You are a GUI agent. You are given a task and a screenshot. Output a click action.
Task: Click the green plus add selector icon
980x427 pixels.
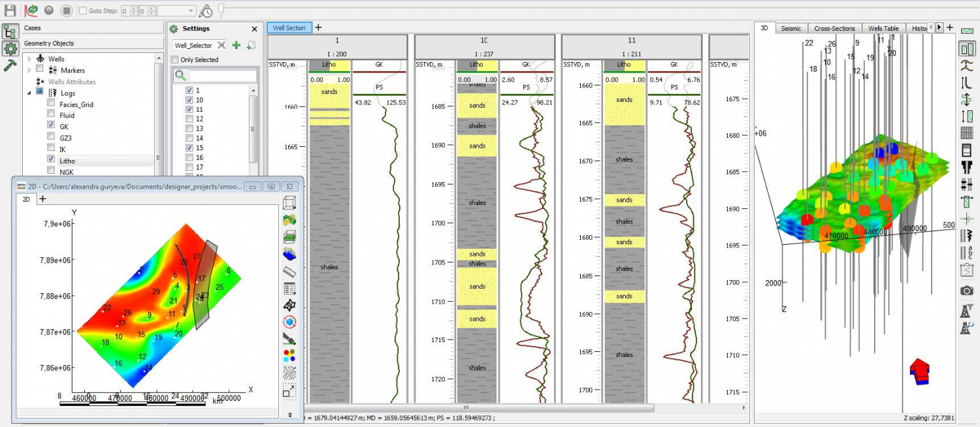point(237,45)
